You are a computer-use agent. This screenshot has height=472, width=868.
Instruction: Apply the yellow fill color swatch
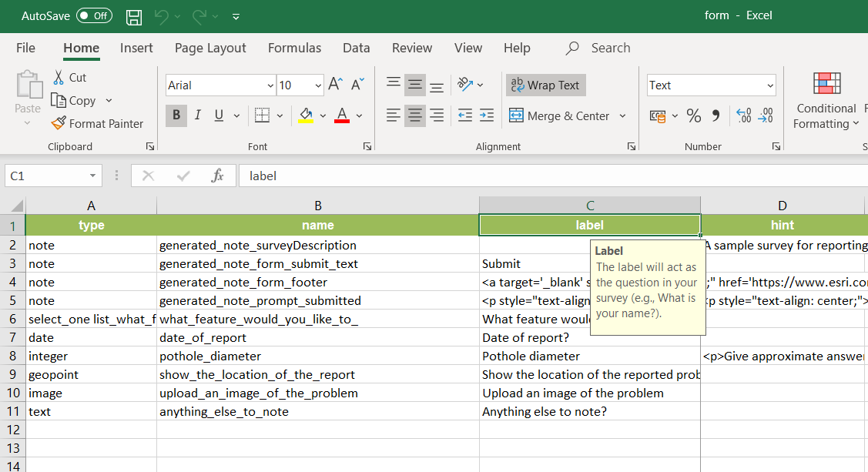pos(306,115)
